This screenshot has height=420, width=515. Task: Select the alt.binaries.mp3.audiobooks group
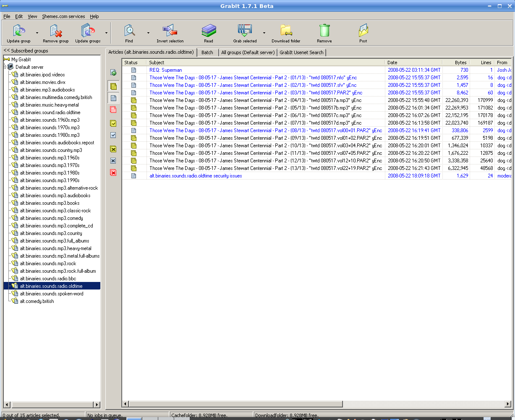click(47, 90)
